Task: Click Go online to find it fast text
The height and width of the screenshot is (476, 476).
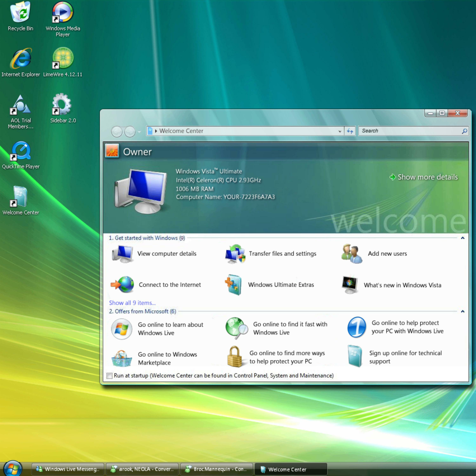Action: (290, 328)
